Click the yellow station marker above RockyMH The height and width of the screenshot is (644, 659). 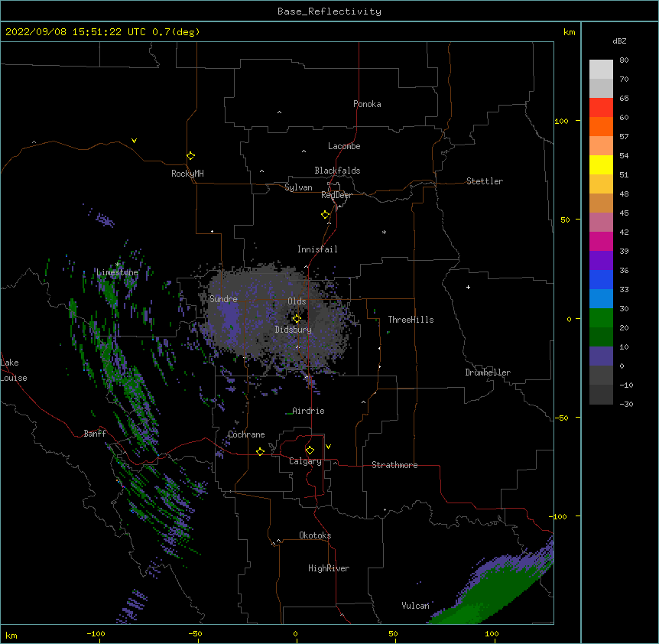tap(190, 156)
